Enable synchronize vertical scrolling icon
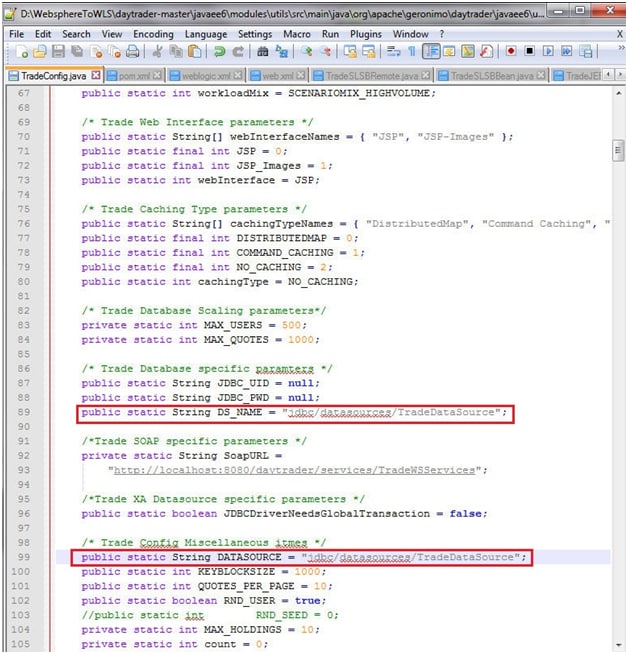The image size is (628, 654). [350, 51]
